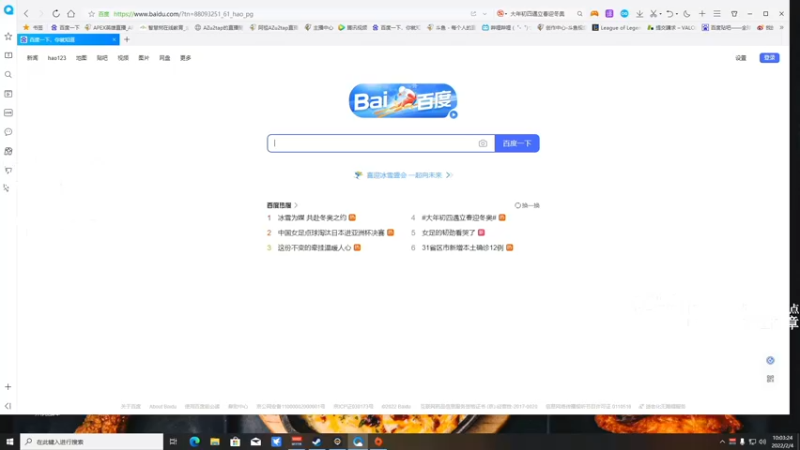Click the browser search magnifier icon

(x=580, y=14)
